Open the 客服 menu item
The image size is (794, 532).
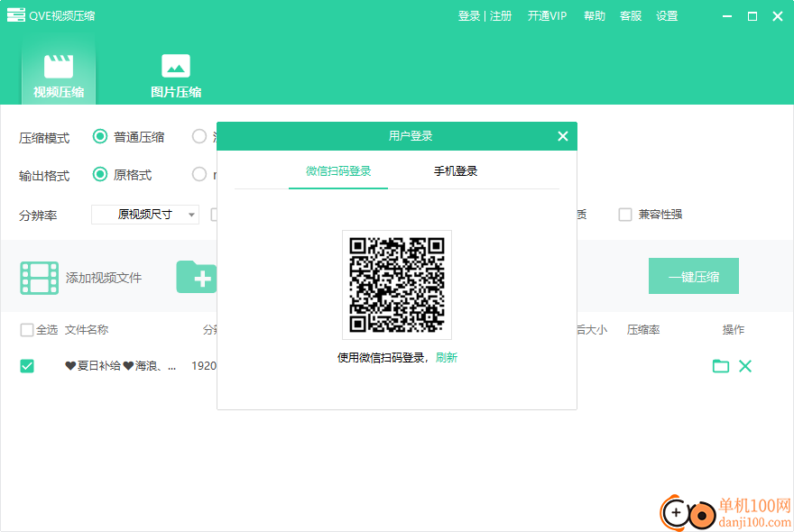631,16
